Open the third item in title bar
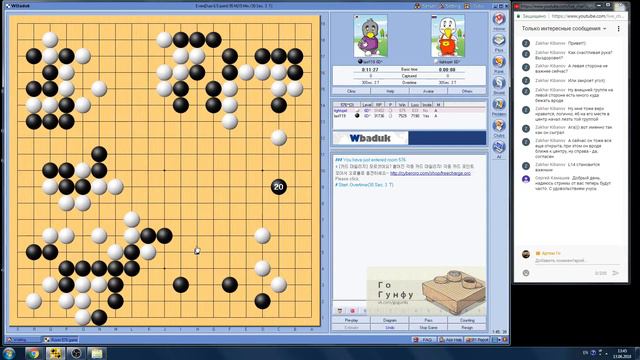Viewport: 640px width, 360px height. click(x=473, y=6)
